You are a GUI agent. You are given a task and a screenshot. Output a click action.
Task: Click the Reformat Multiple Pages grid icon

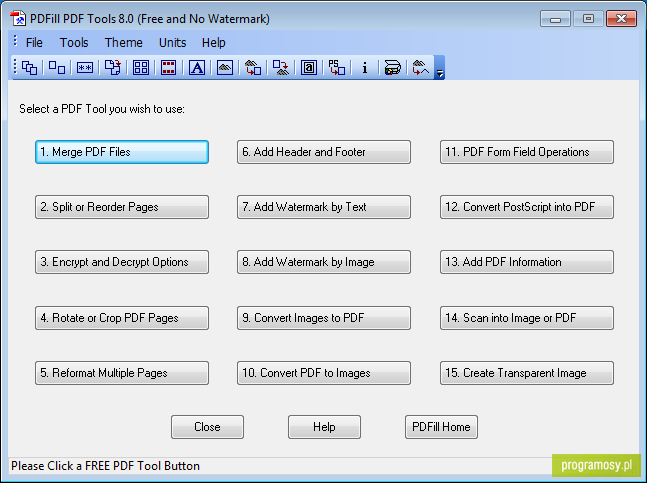pos(141,67)
